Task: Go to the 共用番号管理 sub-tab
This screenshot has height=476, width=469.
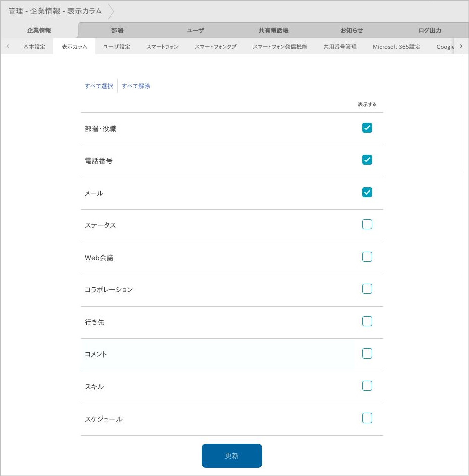Action: (340, 47)
